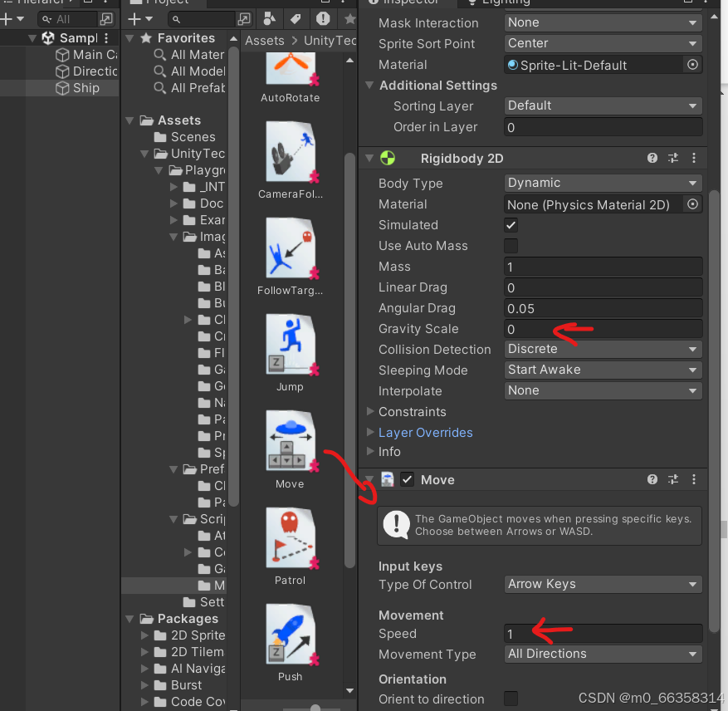Open Rigidbody 2D preset settings icon
This screenshot has height=711, width=728.
(673, 158)
